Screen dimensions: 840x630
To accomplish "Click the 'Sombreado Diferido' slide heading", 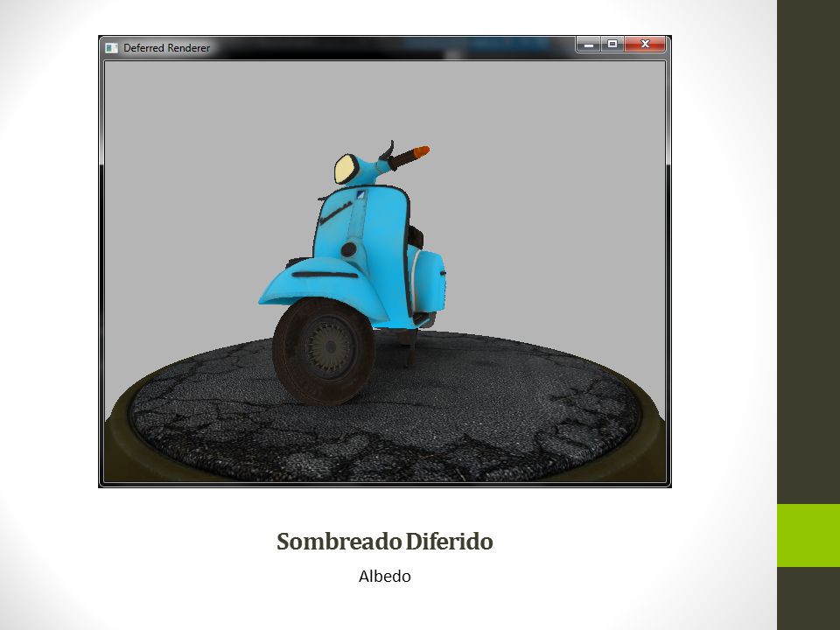I will pyautogui.click(x=385, y=541).
